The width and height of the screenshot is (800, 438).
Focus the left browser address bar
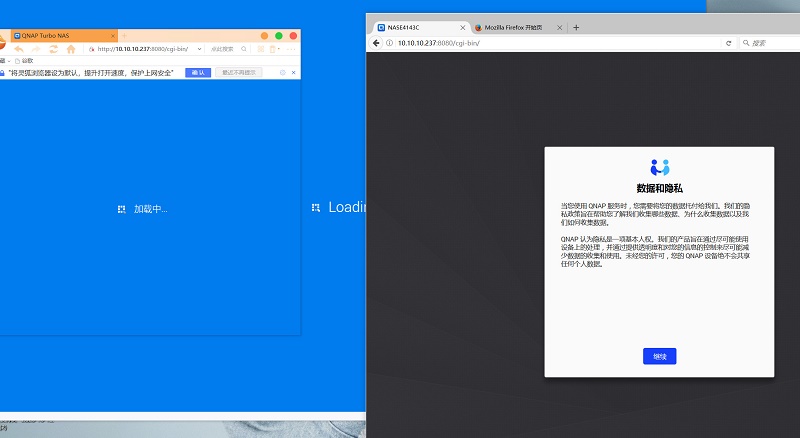(142, 49)
